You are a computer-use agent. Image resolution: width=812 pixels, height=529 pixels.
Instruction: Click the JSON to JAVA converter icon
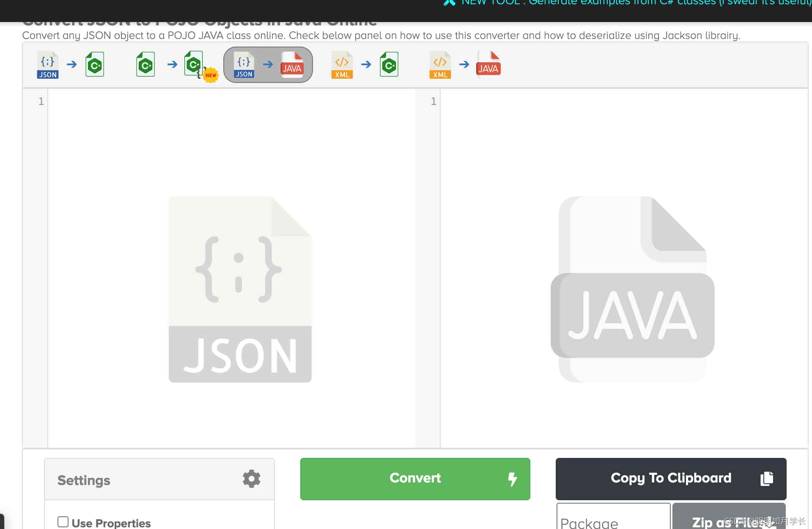pos(268,65)
